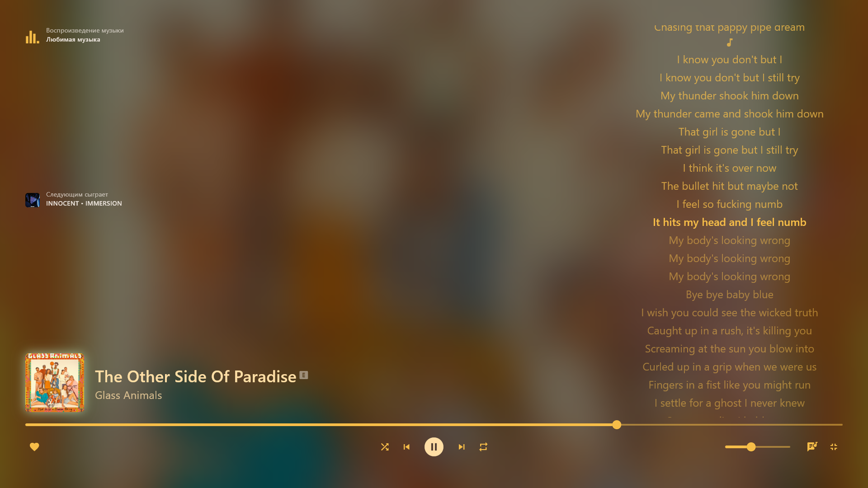868x488 pixels.
Task: Click the expand to fullscreen icon
Action: 834,447
